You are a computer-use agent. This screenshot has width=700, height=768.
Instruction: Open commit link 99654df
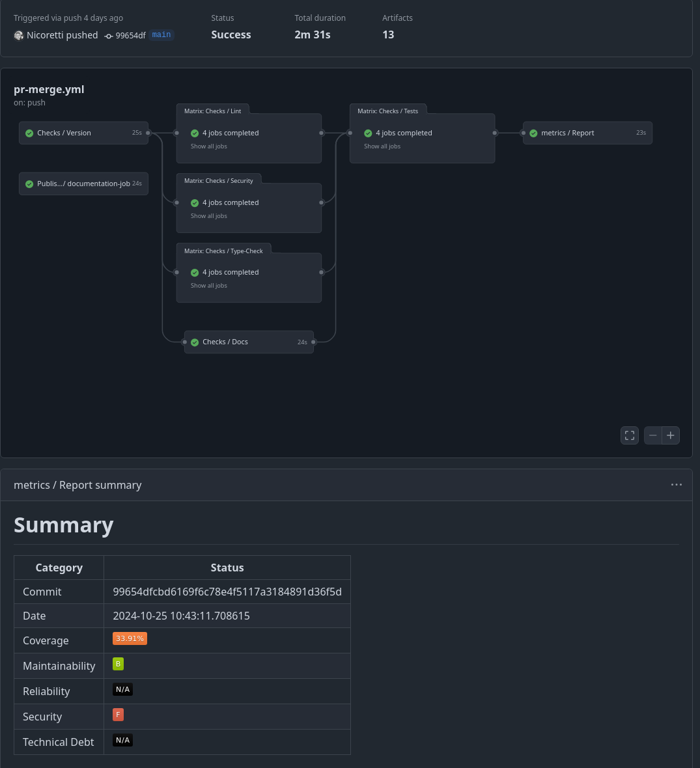130,35
